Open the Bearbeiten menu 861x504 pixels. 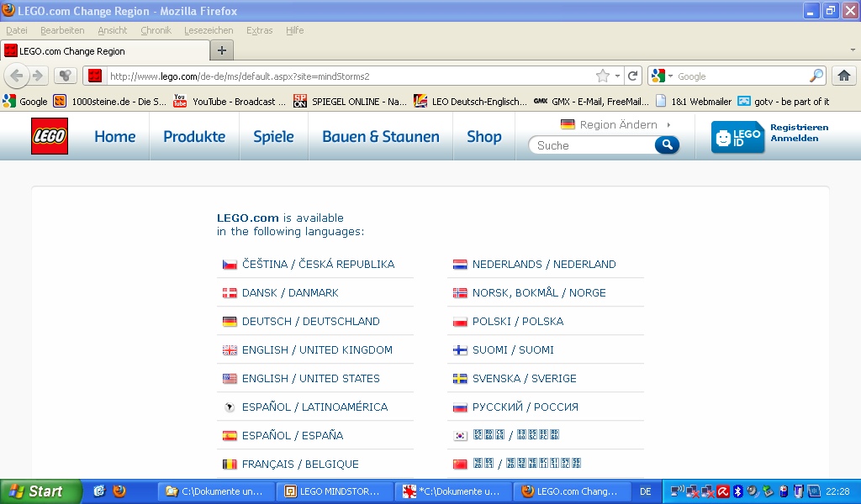pos(62,30)
